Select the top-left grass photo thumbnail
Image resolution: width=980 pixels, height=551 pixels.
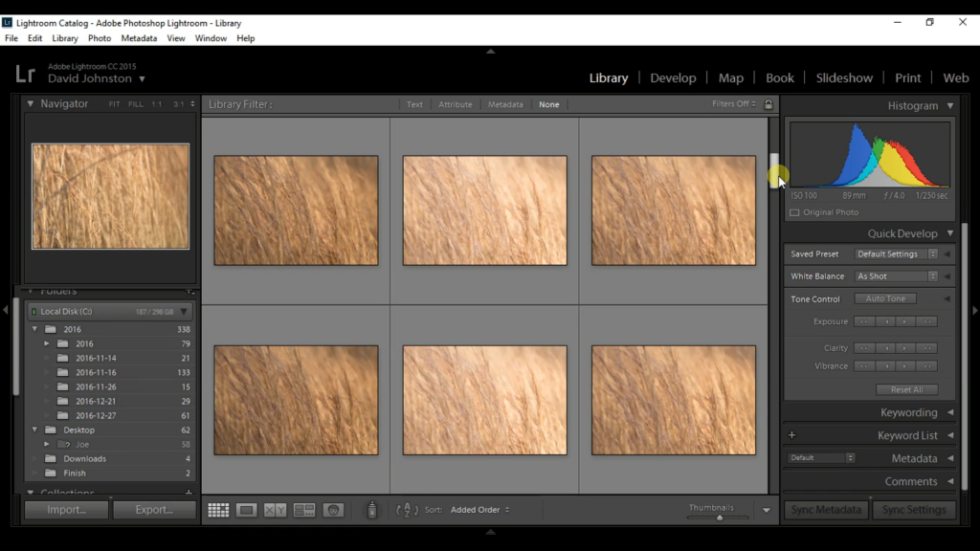pyautogui.click(x=296, y=209)
